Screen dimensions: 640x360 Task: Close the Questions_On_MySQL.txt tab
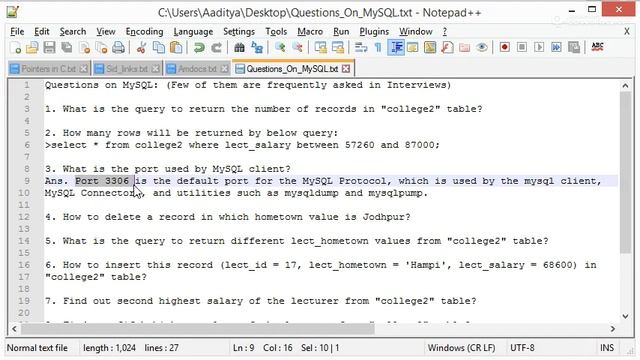tap(346, 69)
